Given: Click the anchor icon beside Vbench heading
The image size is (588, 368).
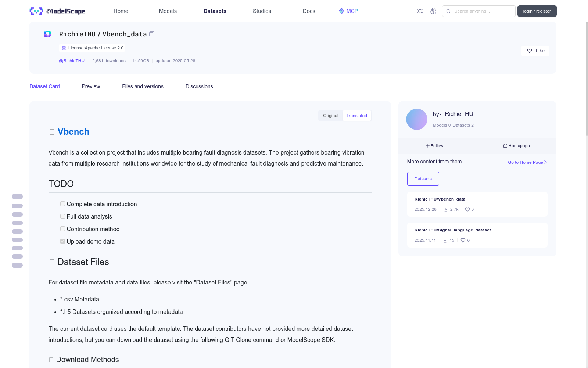Looking at the screenshot, I should [52, 132].
